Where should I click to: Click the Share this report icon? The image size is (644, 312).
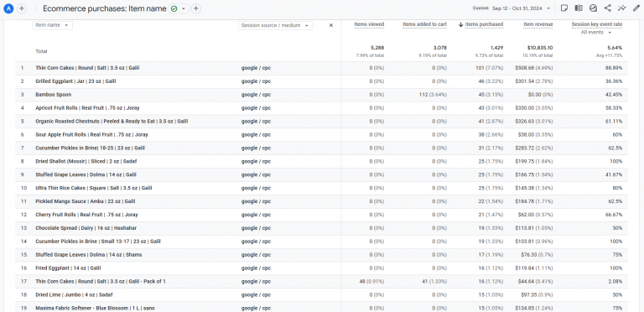[x=607, y=8]
